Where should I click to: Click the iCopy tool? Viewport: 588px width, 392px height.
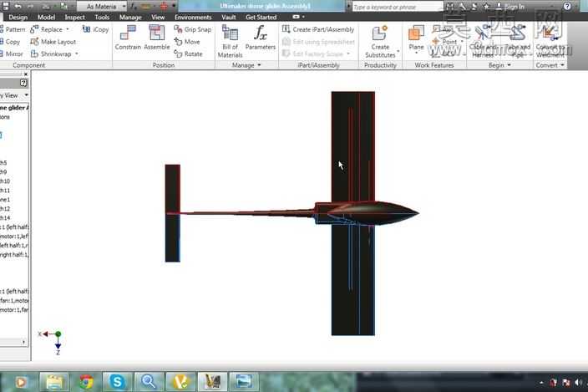(95, 29)
